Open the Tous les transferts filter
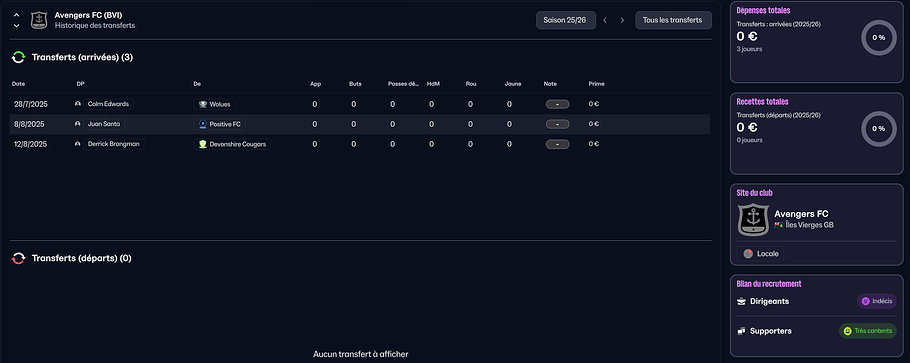Image resolution: width=910 pixels, height=363 pixels. pyautogui.click(x=673, y=20)
